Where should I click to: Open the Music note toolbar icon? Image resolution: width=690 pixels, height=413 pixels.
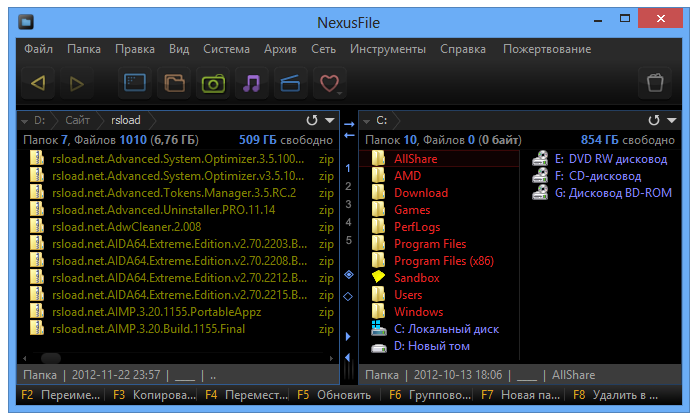(x=252, y=83)
